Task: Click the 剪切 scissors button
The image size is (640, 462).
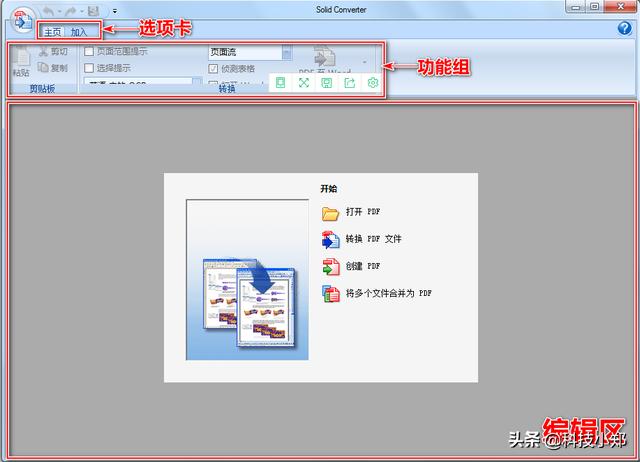Action: click(53, 51)
